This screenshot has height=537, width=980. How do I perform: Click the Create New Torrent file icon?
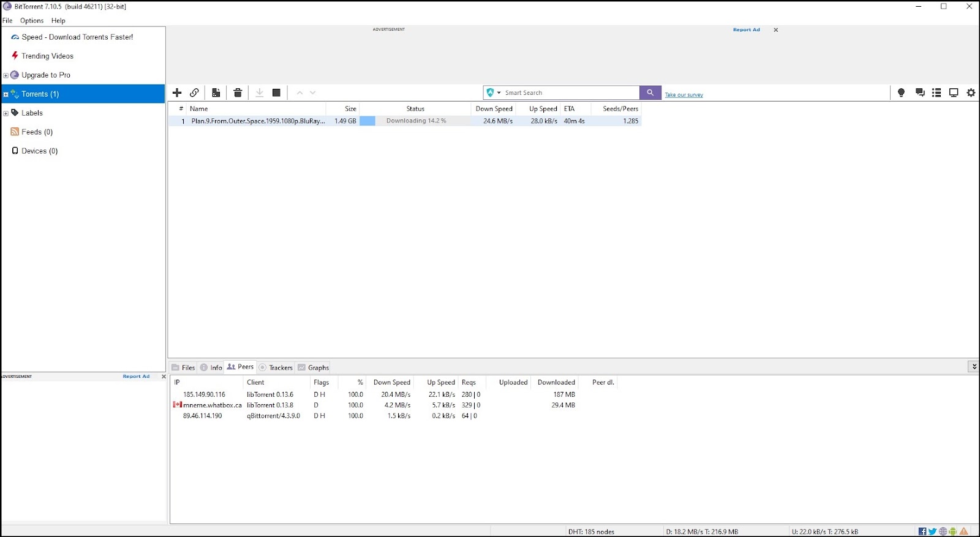pyautogui.click(x=216, y=92)
